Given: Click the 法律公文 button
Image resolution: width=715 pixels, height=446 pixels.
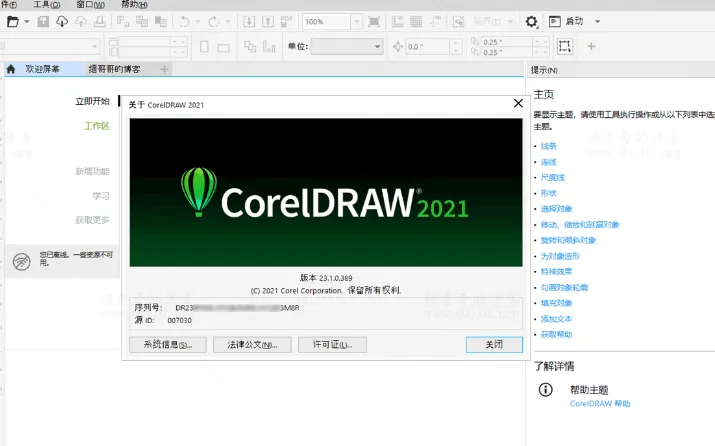Looking at the screenshot, I should [252, 345].
